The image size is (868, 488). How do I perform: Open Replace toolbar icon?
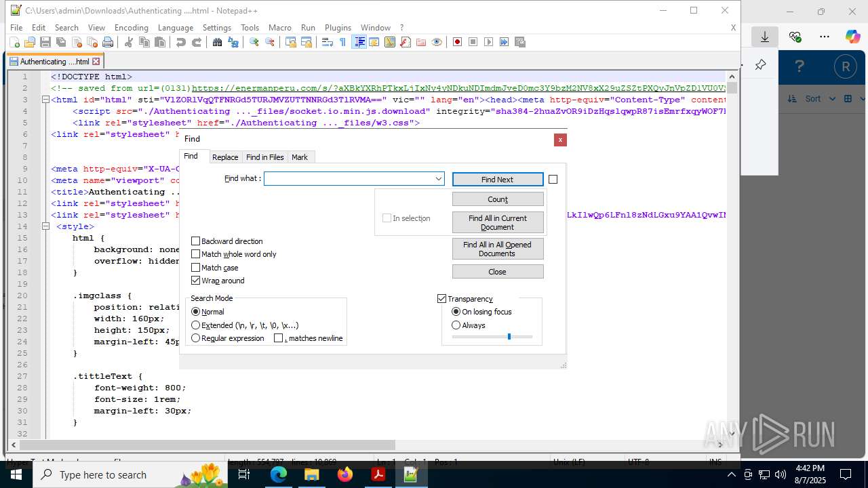point(233,42)
